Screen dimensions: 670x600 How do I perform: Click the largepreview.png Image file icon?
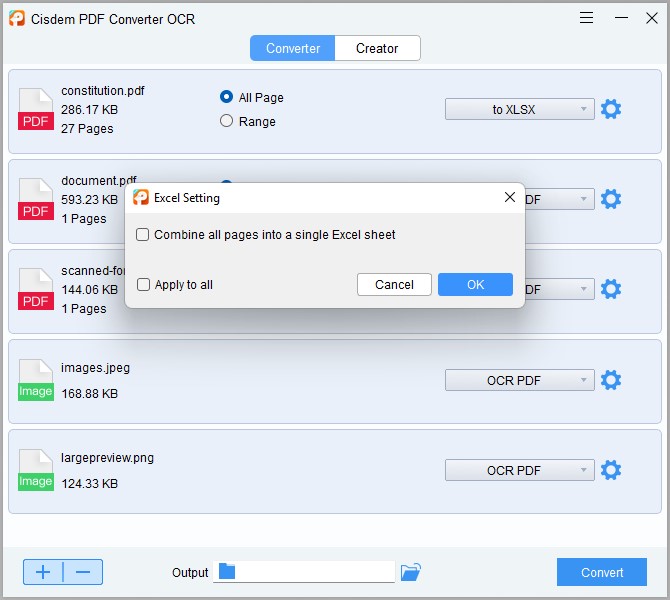click(x=36, y=470)
